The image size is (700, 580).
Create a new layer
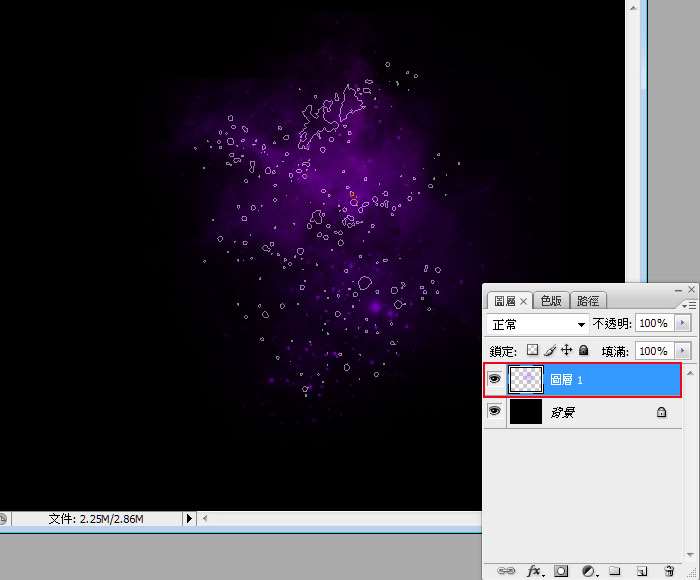(642, 571)
